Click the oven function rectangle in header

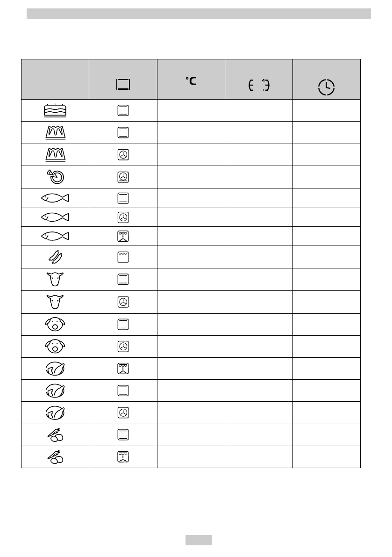123,84
